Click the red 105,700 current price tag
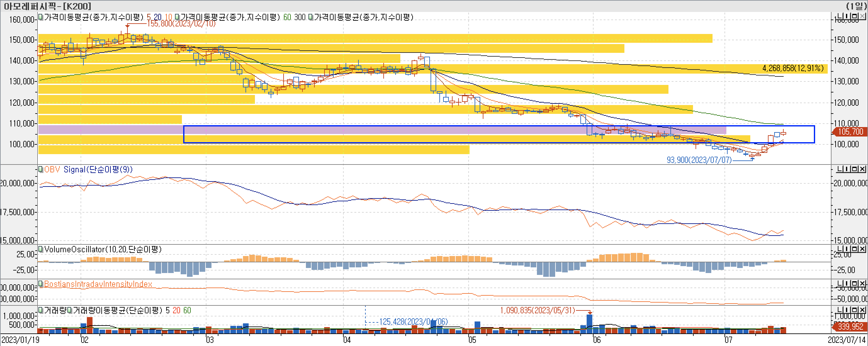 pos(850,132)
